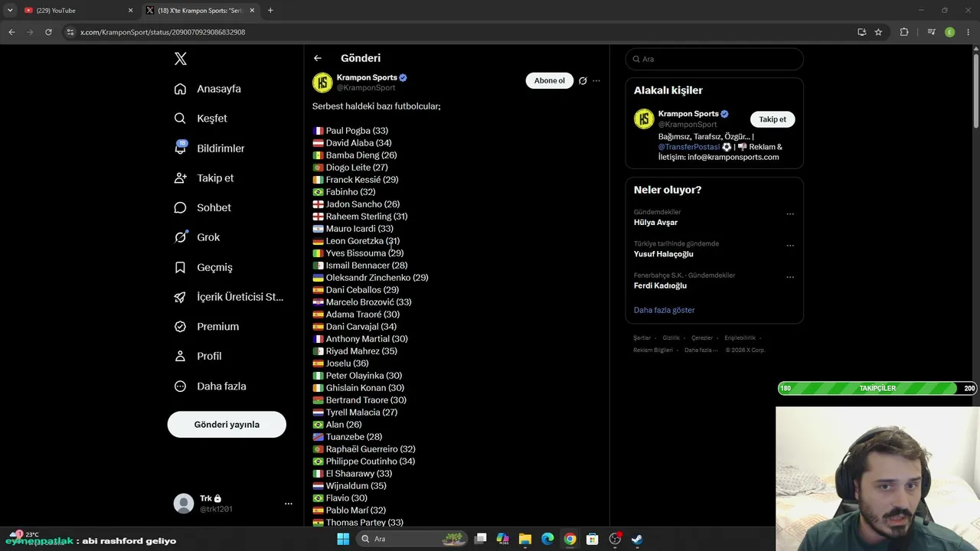The height and width of the screenshot is (551, 980).
Task: Click the Windows Start button
Action: pos(343,539)
